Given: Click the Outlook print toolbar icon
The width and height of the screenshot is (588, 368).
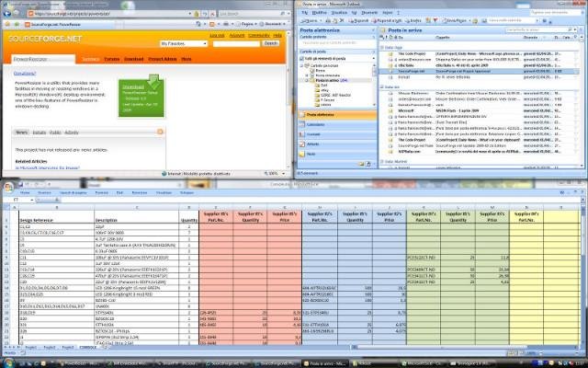Looking at the screenshot, I should [328, 21].
